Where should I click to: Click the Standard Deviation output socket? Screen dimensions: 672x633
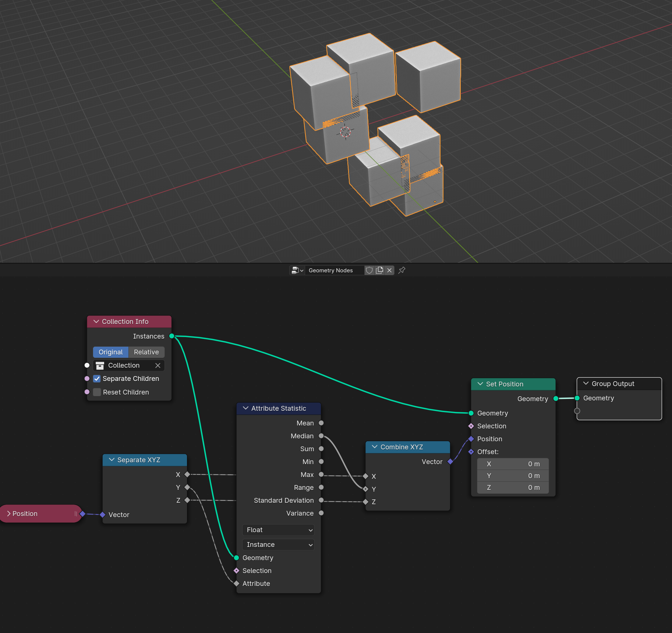[321, 501]
